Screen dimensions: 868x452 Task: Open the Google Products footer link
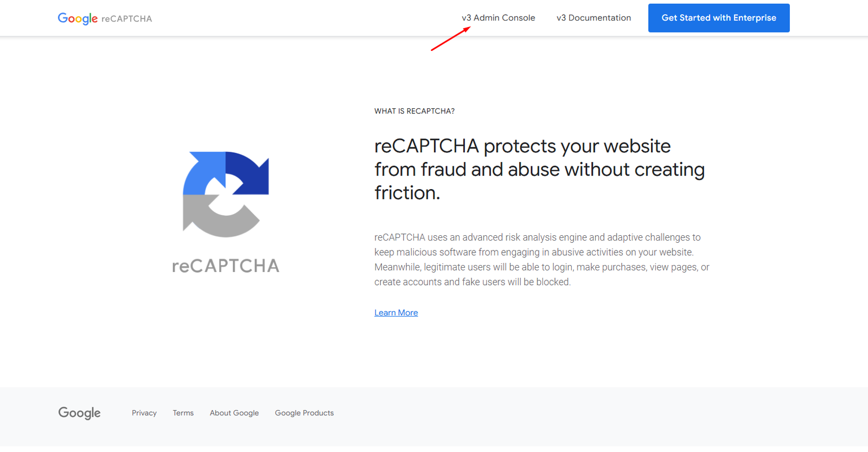point(304,413)
